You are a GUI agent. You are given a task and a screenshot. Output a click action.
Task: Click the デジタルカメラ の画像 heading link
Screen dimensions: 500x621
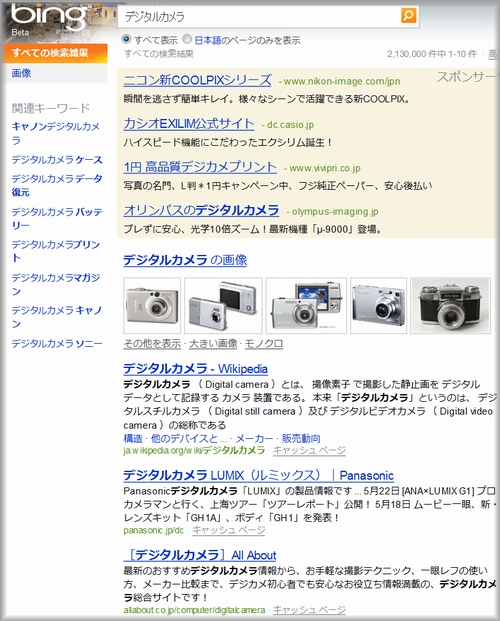click(185, 260)
